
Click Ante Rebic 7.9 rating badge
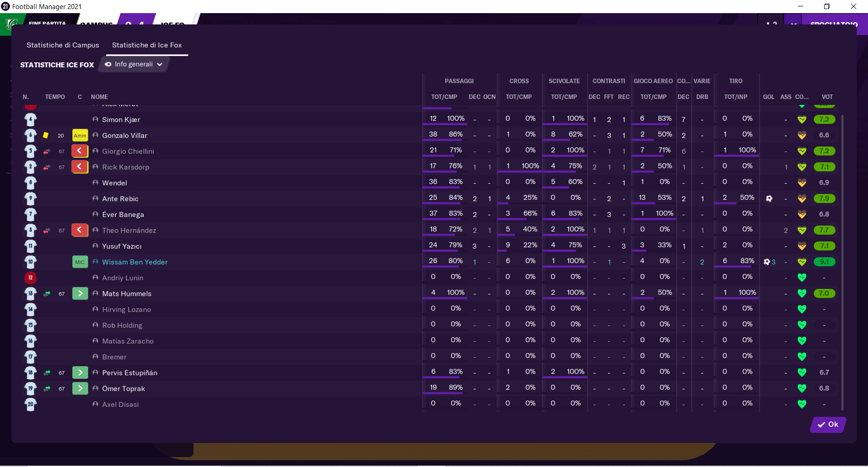(824, 198)
